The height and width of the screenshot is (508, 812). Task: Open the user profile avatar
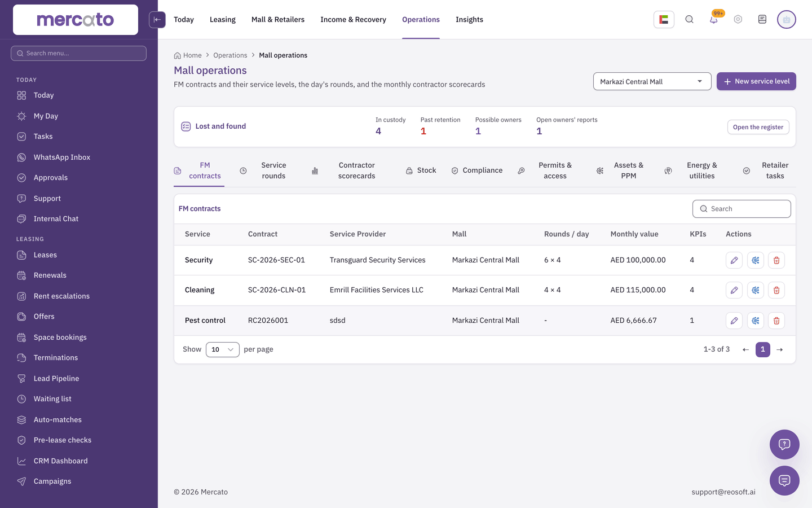(786, 20)
